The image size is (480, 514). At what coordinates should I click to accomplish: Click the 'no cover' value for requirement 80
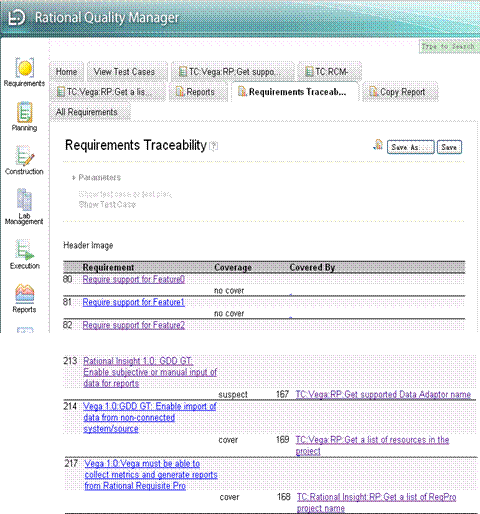click(229, 291)
